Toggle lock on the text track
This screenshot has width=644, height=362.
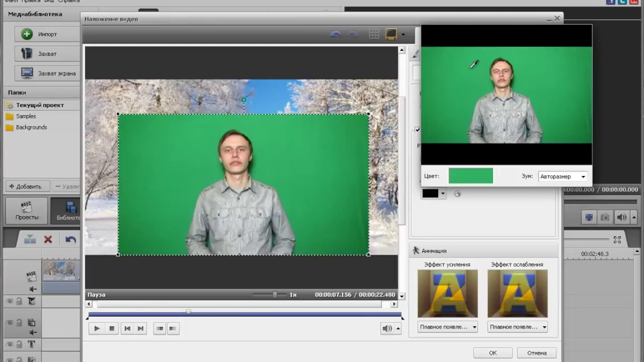(19, 344)
